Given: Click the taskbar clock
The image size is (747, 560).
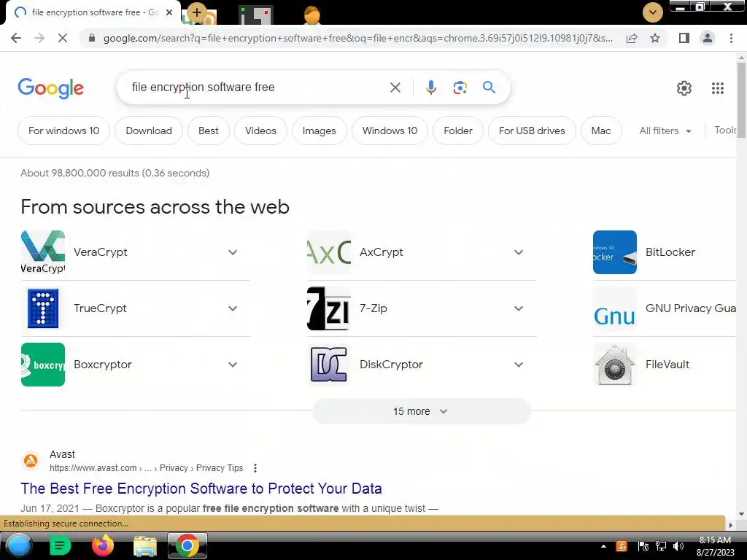Looking at the screenshot, I should (715, 546).
